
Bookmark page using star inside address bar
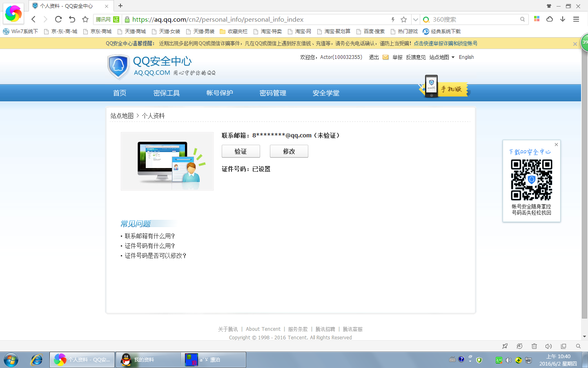(x=404, y=19)
